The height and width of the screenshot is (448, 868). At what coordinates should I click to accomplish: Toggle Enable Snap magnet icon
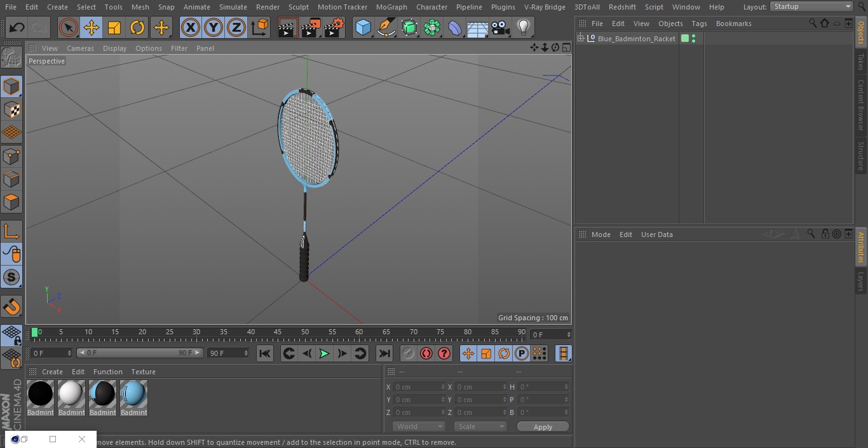pyautogui.click(x=11, y=306)
